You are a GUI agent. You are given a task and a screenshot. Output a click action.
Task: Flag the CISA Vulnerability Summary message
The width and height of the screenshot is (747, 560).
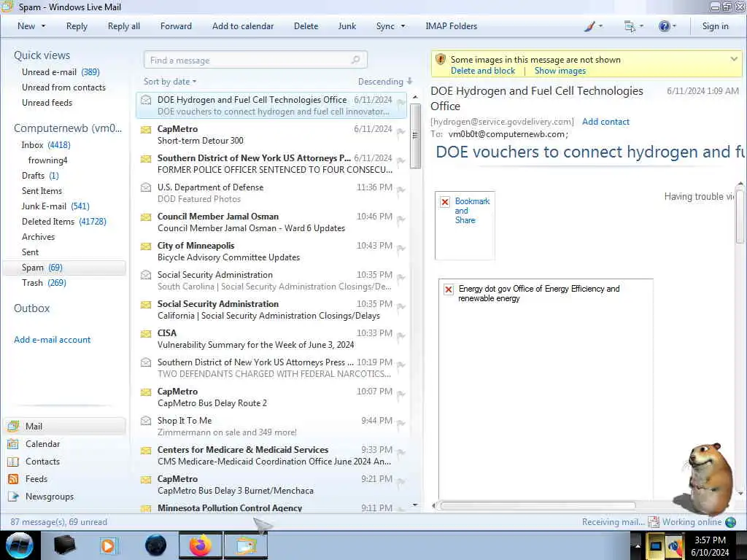point(401,336)
